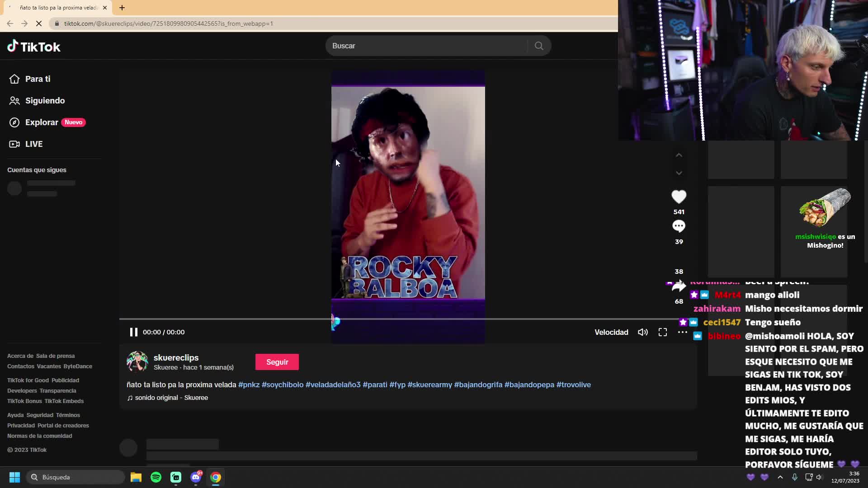
Task: Open the Windows Start menu
Action: 14,477
